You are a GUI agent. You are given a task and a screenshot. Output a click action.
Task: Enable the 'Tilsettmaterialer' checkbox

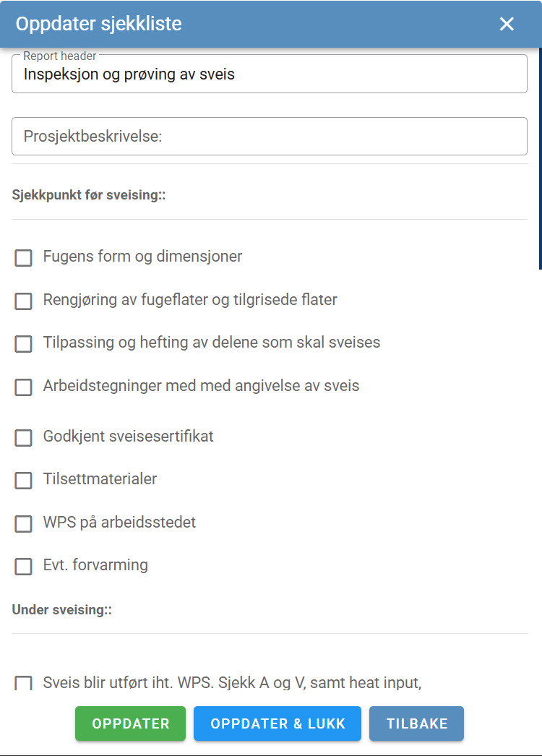click(x=22, y=481)
